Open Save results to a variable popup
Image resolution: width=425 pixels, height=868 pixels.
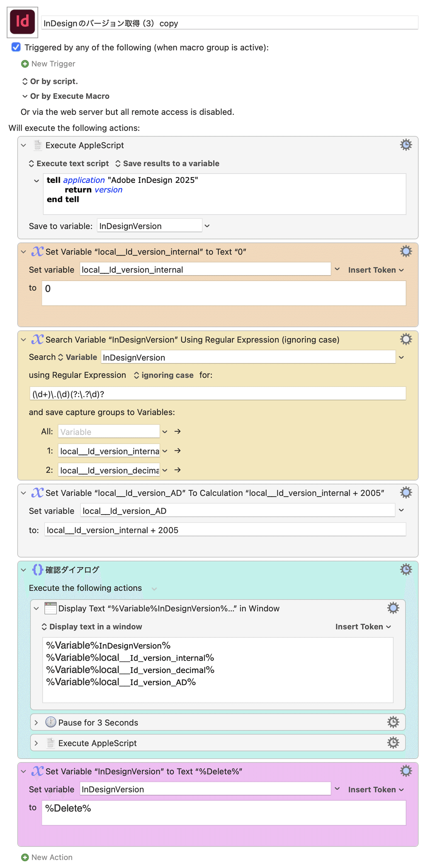click(167, 163)
